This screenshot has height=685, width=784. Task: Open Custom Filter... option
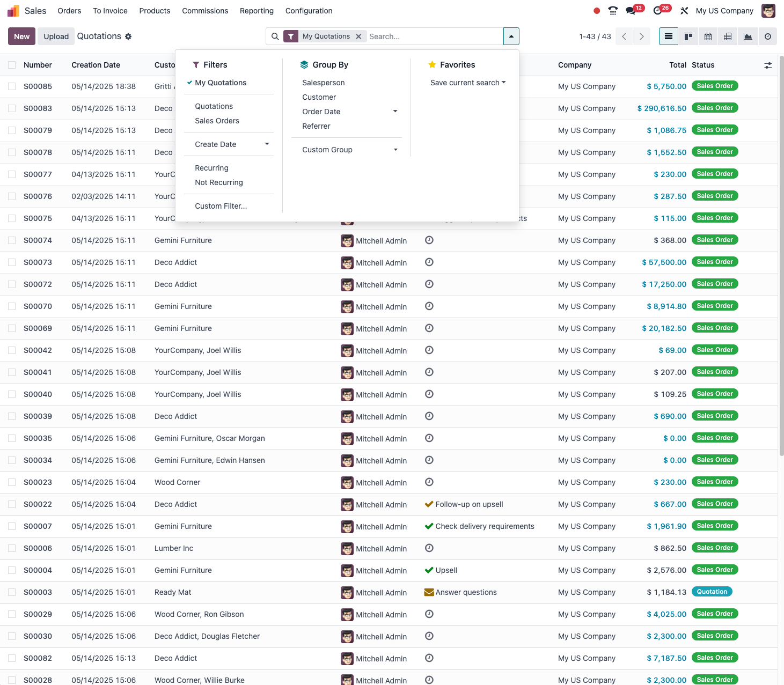pos(221,206)
